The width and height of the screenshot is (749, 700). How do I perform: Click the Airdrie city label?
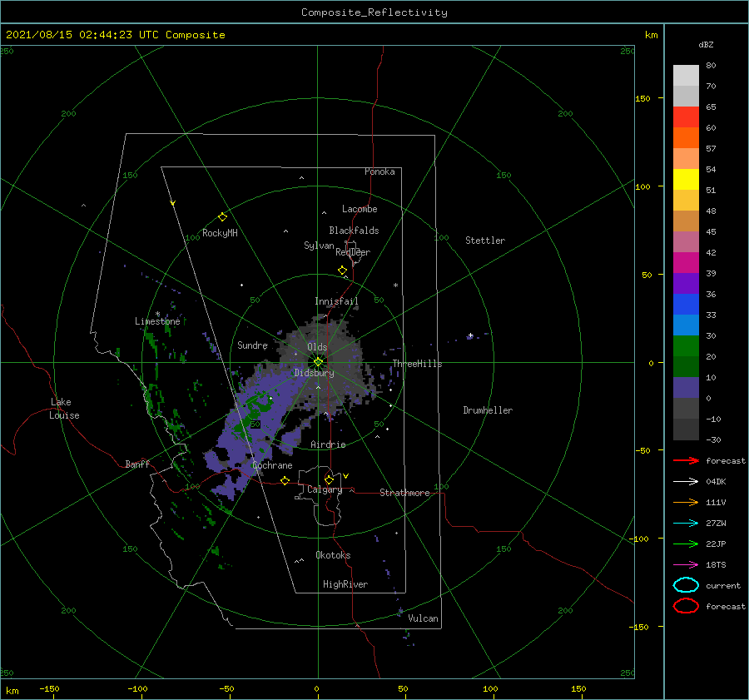[328, 444]
